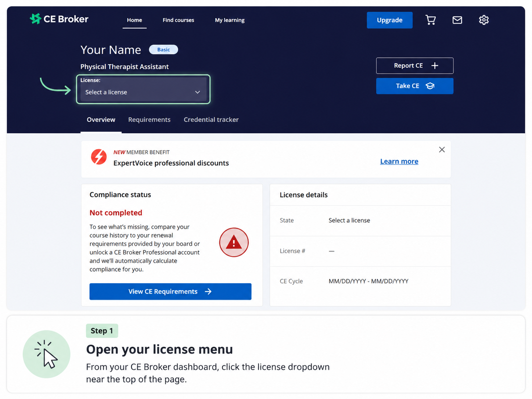Click the License # label
Viewport: 532px width, 399px height.
[x=292, y=251]
